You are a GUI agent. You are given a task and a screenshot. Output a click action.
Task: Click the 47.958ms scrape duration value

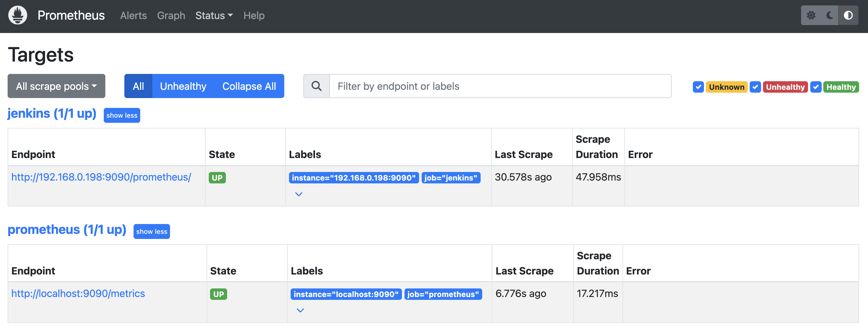598,177
